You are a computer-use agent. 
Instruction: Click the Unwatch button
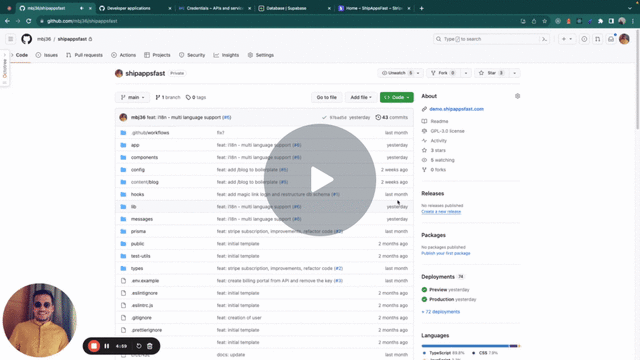[396, 73]
